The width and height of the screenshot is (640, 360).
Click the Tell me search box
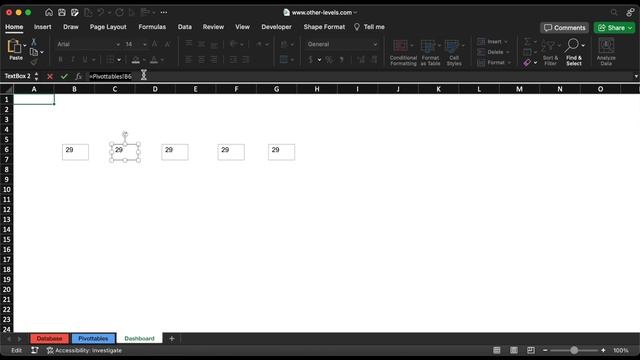pyautogui.click(x=369, y=27)
